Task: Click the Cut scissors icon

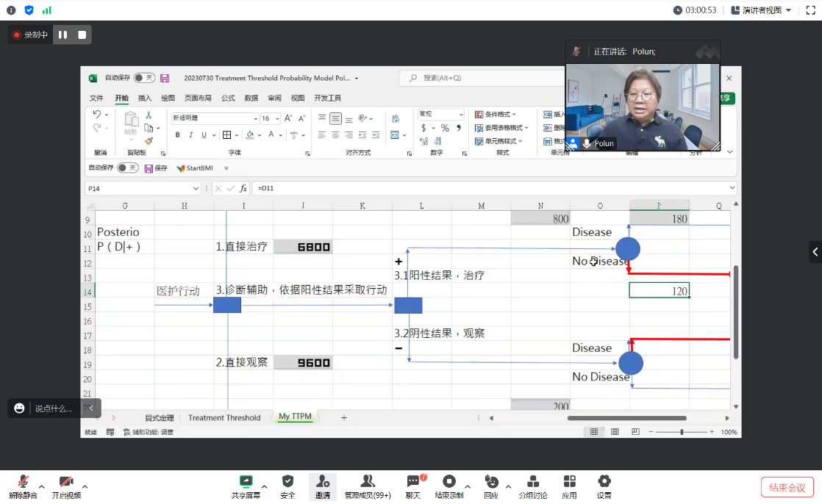Action: click(149, 115)
